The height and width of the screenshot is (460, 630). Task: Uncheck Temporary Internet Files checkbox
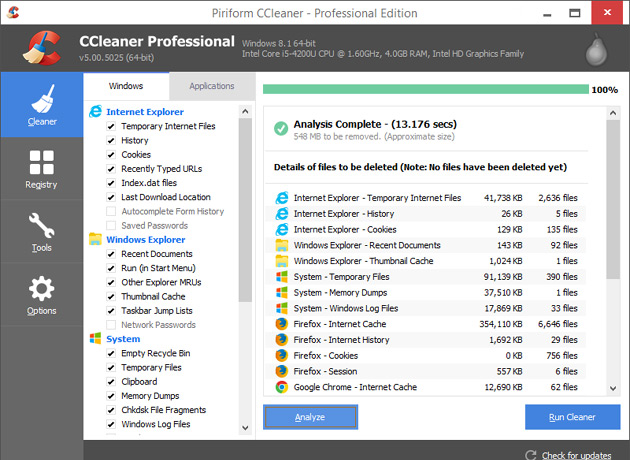111,127
